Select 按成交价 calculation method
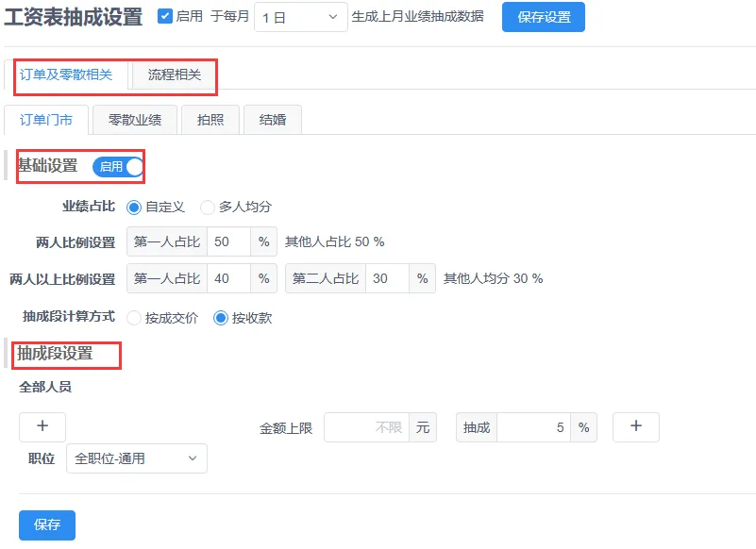This screenshot has width=756, height=549. tap(134, 318)
